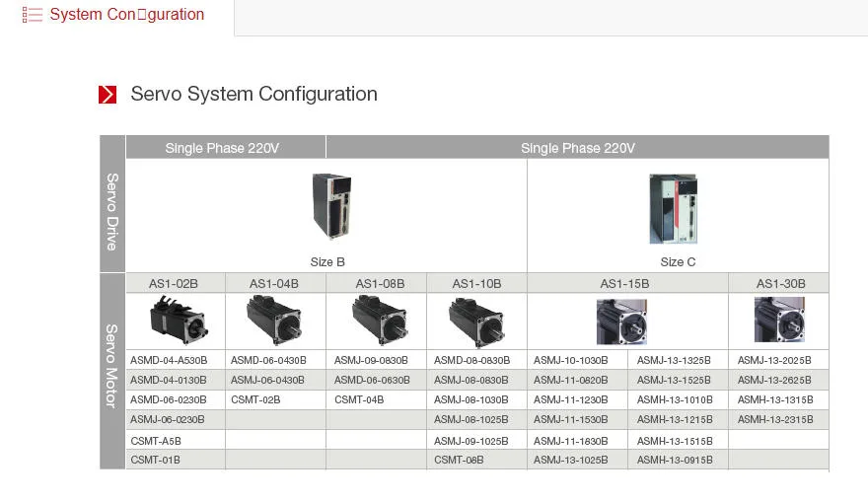Click the AS1-15B servo motor picture
This screenshot has width=868, height=502.
[621, 322]
